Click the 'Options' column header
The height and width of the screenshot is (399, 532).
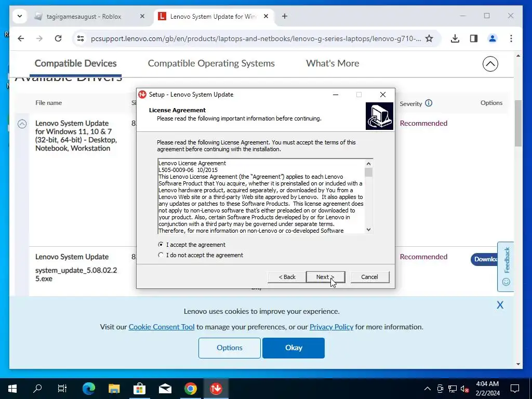pos(491,103)
